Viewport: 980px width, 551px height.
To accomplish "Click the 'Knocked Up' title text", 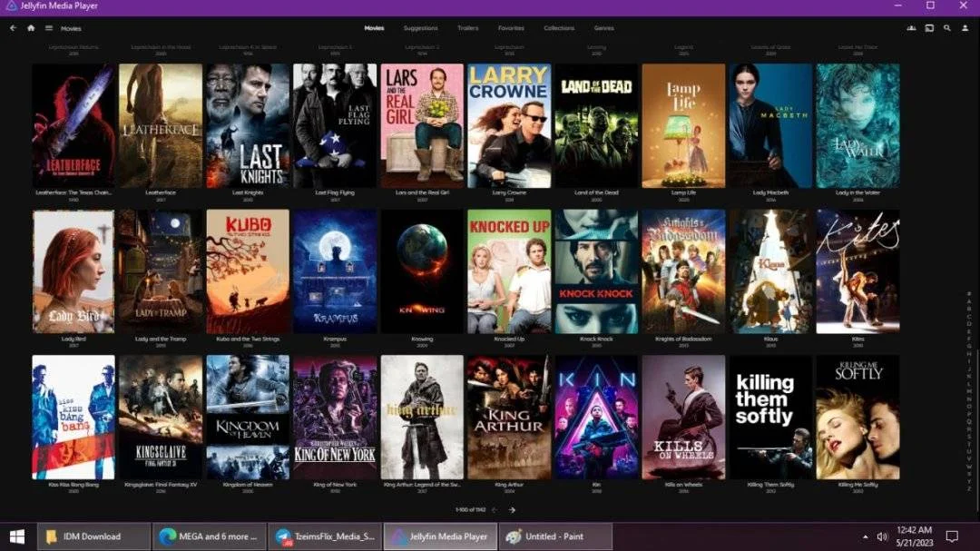I will 509,339.
